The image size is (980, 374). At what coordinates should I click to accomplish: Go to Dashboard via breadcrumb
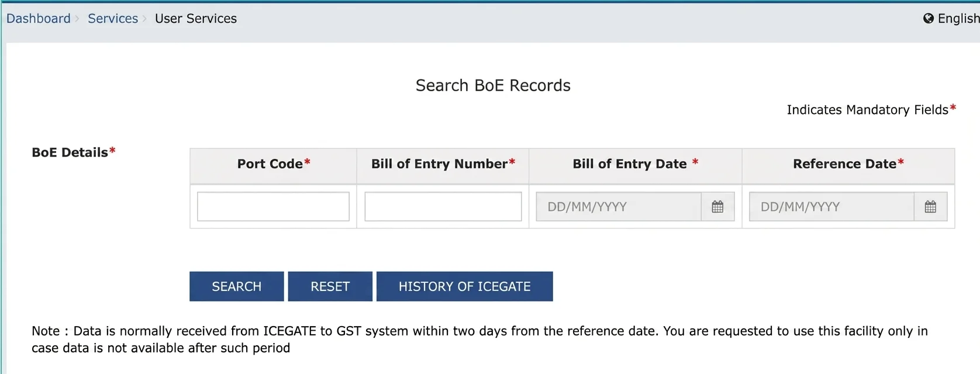(x=39, y=19)
